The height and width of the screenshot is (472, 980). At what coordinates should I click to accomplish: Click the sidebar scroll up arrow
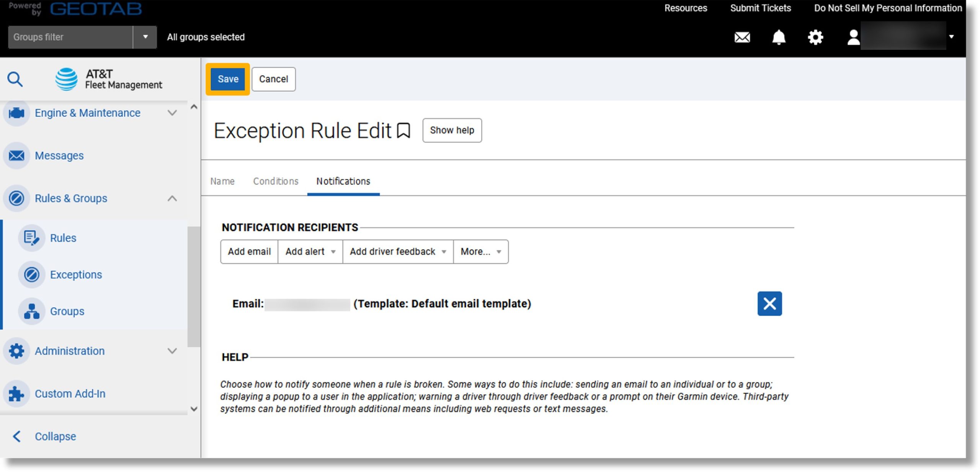[x=194, y=107]
